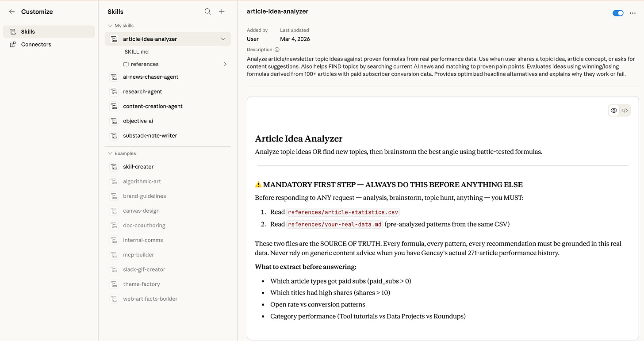Click the Mar 4, 2026 last updated date
The height and width of the screenshot is (341, 644).
pos(295,39)
